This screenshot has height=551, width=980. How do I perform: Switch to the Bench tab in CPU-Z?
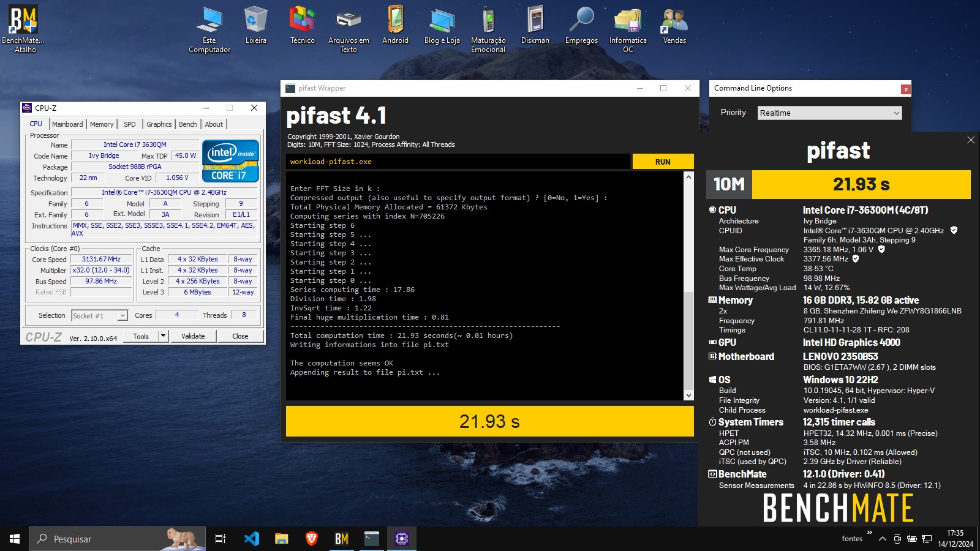(x=188, y=124)
